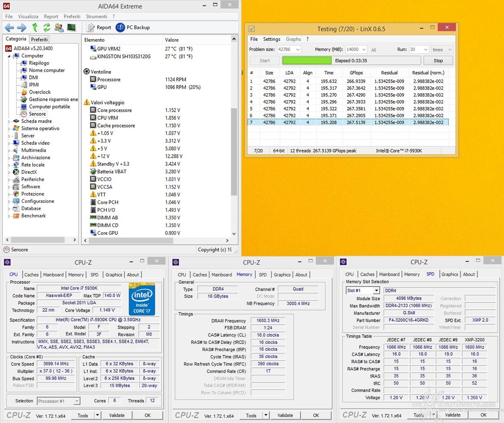Click Validate in the CPU-Z CPU window
This screenshot has height=423, width=504.
point(117,415)
